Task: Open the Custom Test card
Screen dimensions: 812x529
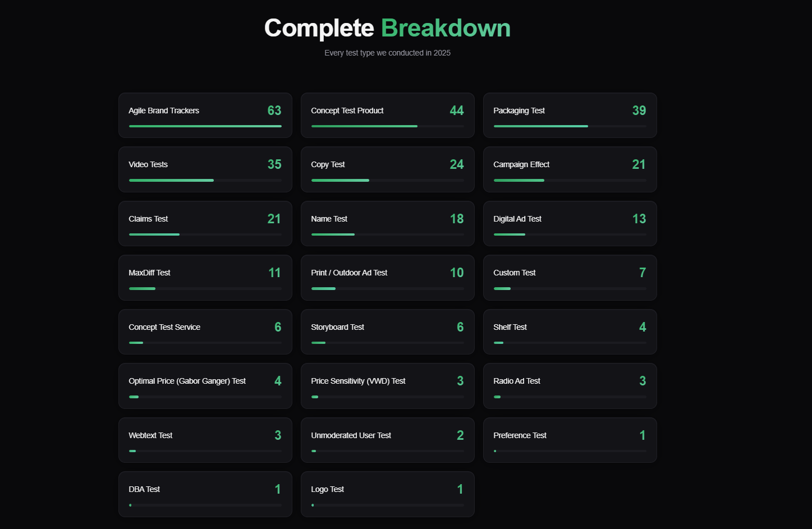Action: pos(570,278)
